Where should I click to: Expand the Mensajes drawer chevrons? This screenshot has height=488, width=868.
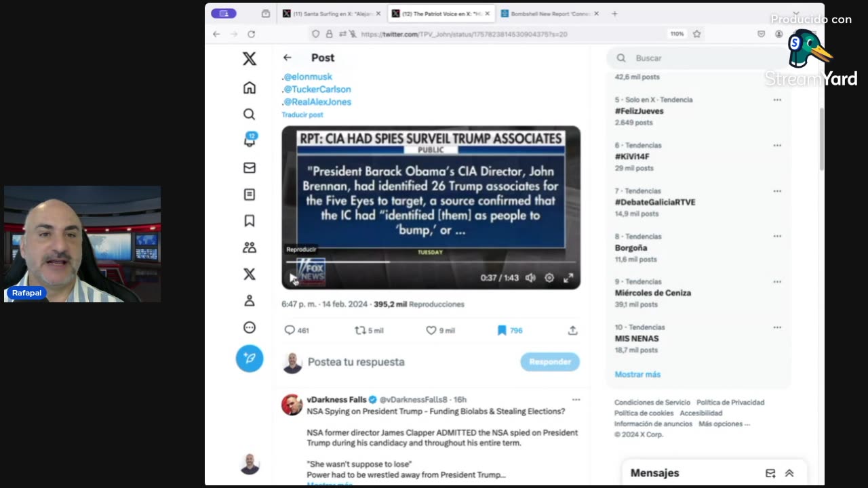[x=789, y=473]
